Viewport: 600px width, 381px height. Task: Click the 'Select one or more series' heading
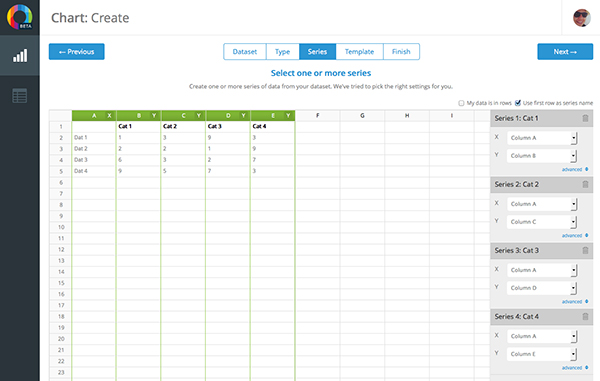coord(321,73)
